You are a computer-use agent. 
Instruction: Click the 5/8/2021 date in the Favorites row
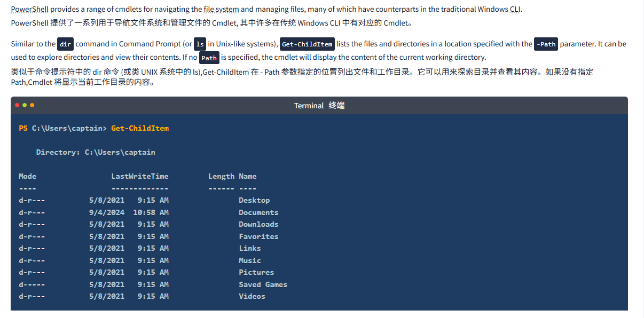click(107, 236)
